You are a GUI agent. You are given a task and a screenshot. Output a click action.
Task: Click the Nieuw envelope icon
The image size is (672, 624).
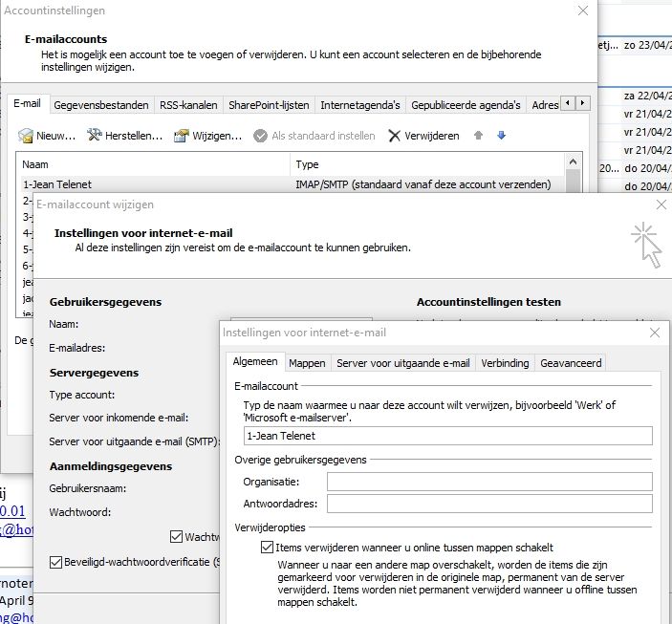point(25,136)
